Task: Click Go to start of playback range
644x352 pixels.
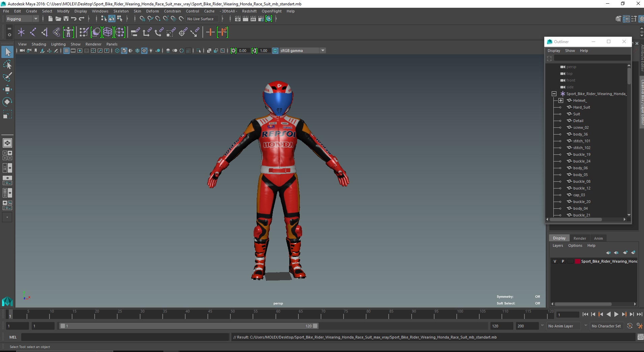Action: coord(585,314)
